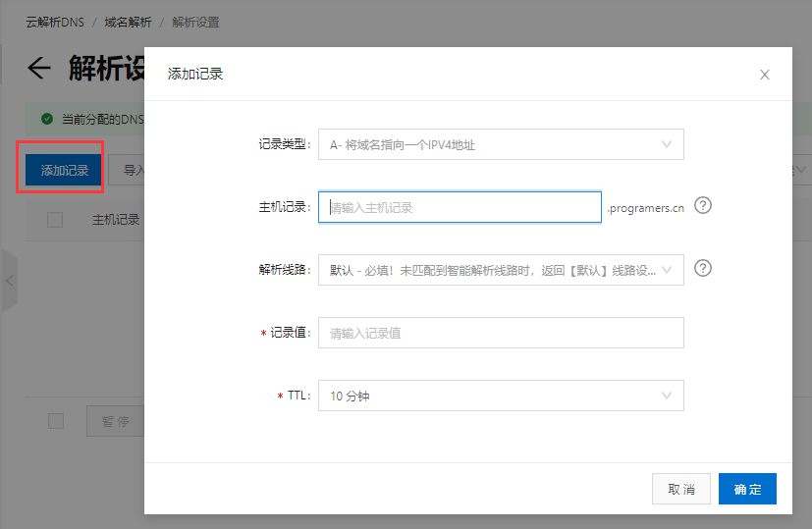
Task: Tick the table header select-all checkbox
Action: pyautogui.click(x=55, y=220)
